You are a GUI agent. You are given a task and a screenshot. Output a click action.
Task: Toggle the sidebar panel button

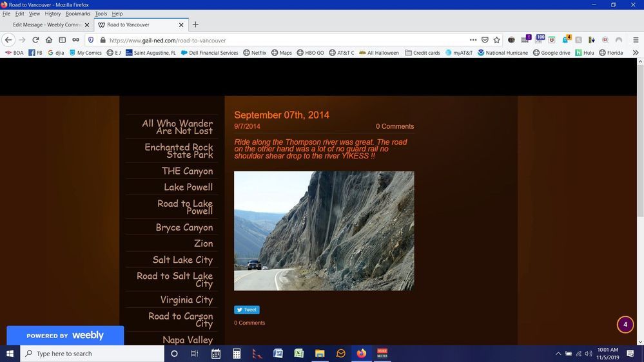point(63,40)
